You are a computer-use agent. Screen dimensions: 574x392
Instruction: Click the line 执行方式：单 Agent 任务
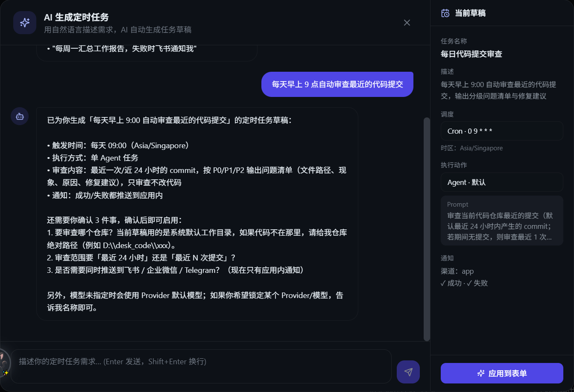(x=93, y=158)
